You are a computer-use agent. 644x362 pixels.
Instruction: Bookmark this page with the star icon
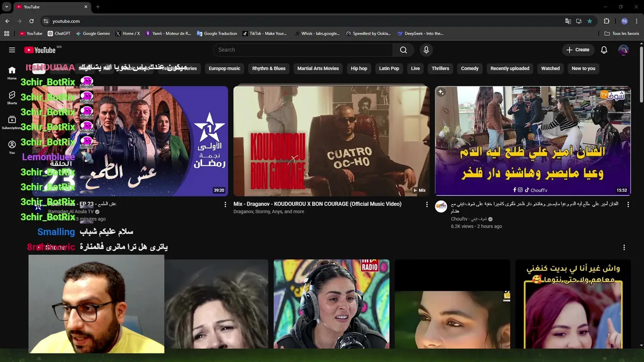pos(590,21)
